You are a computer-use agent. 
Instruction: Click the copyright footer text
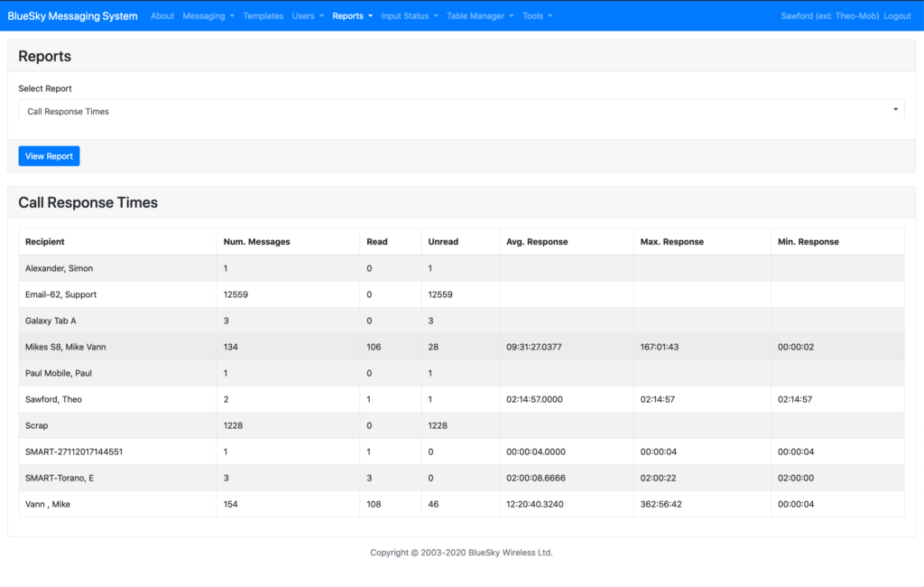[x=461, y=553]
